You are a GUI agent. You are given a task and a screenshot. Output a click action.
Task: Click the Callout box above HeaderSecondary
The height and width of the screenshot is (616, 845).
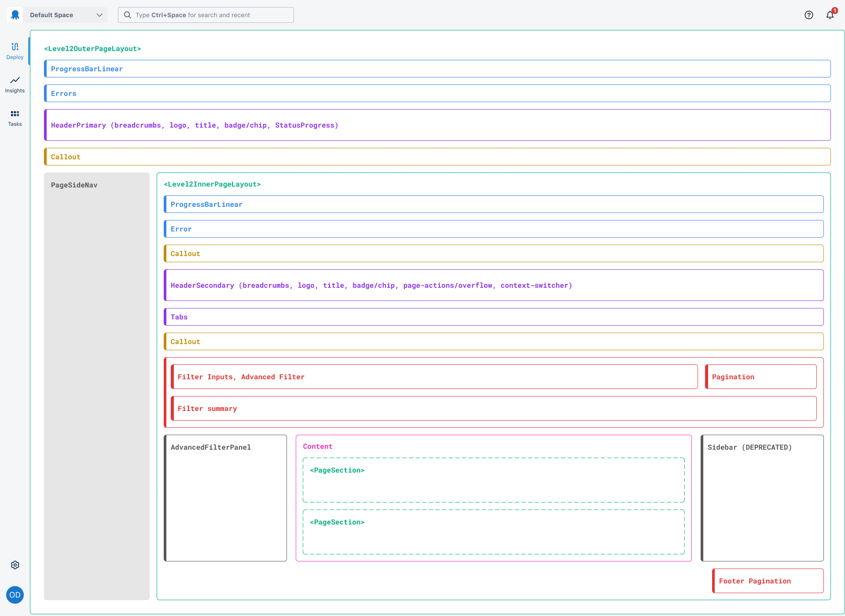[x=494, y=253]
